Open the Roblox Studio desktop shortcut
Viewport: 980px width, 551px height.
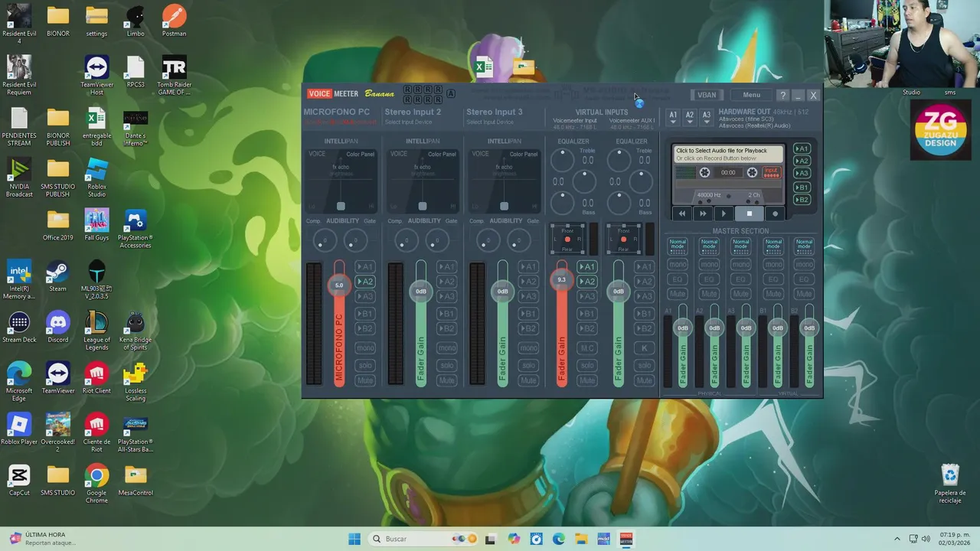[96, 178]
